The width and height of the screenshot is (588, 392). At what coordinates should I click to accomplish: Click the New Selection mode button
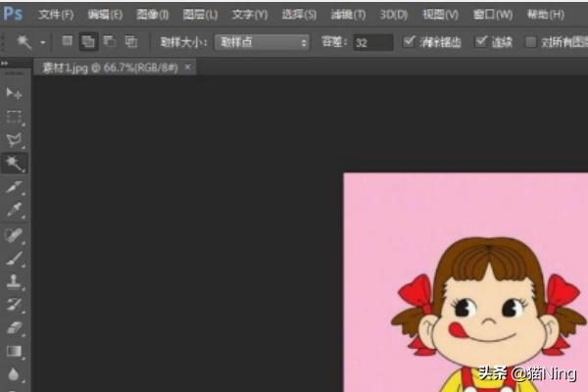pos(68,42)
